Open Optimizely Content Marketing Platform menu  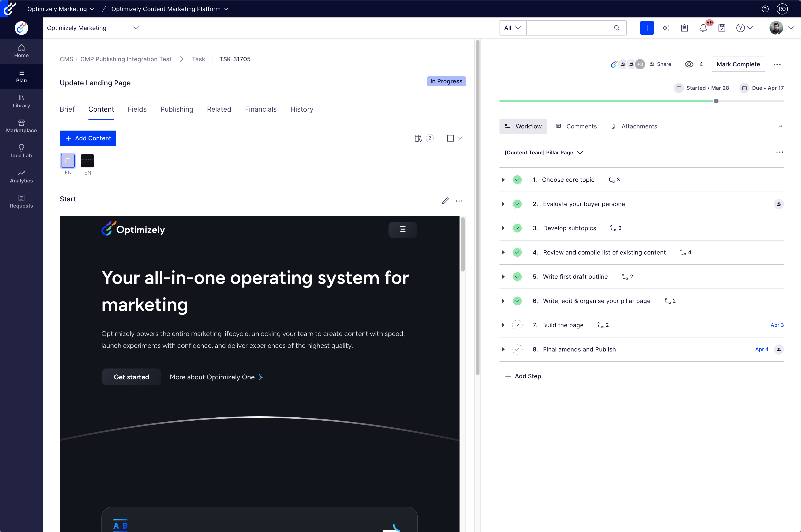pos(170,9)
